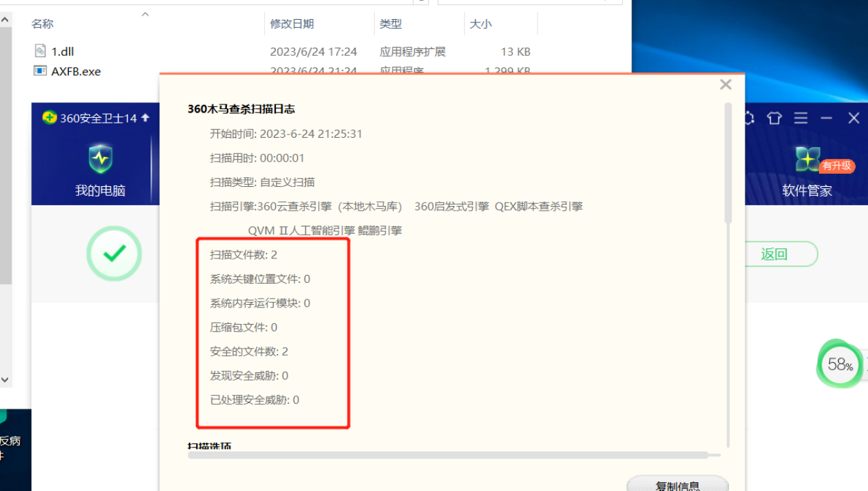This screenshot has width=868, height=491.
Task: Close the scan log dialog
Action: [726, 85]
